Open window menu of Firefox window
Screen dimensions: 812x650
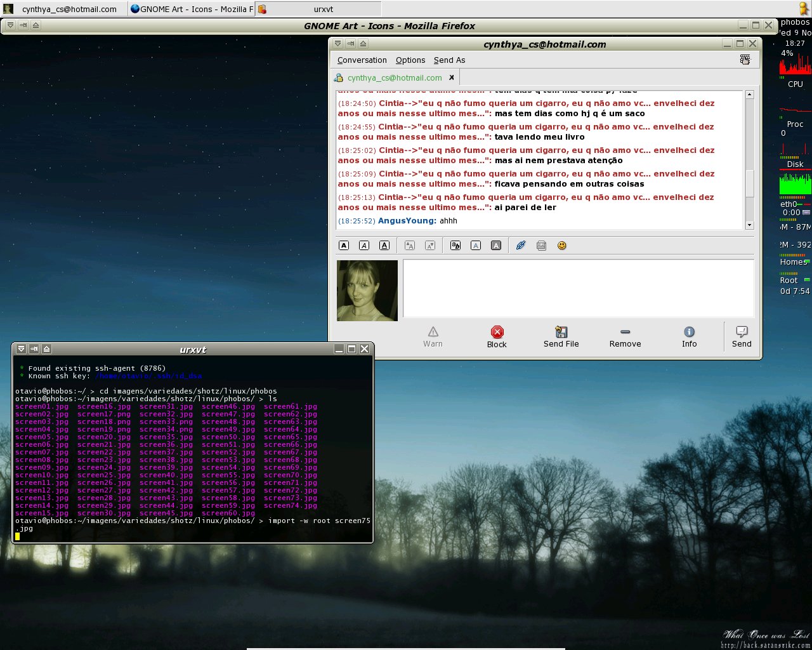pos(10,25)
